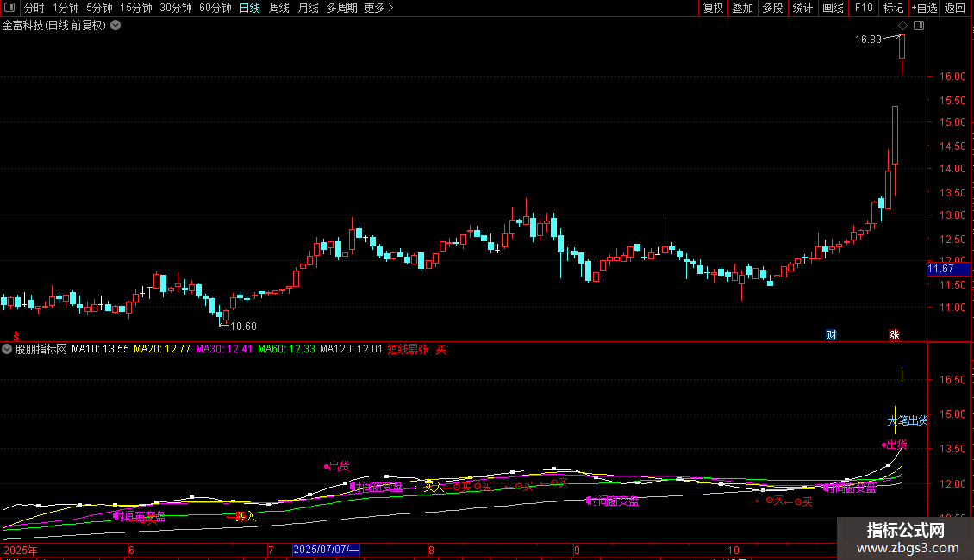Click the top-left pink 出货 signal
Image resolution: width=974 pixels, height=560 pixels.
pyautogui.click(x=337, y=466)
